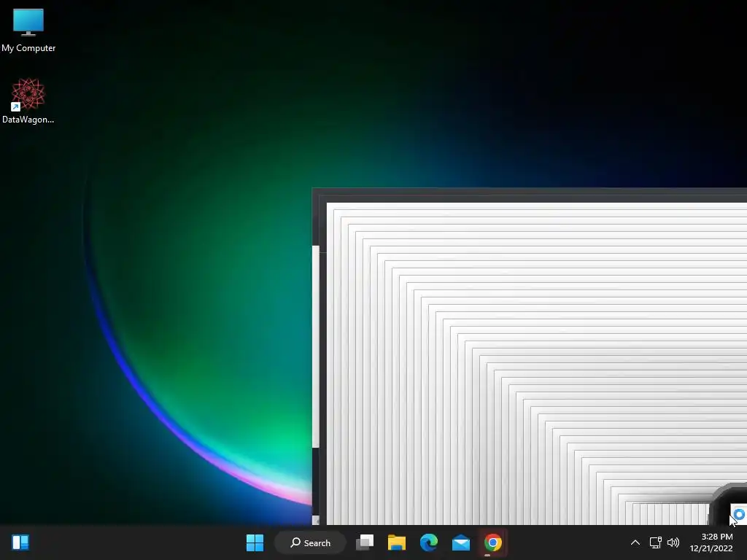Screen dimensions: 747x560
Task: Launch File Explorer from the taskbar
Action: click(396, 542)
